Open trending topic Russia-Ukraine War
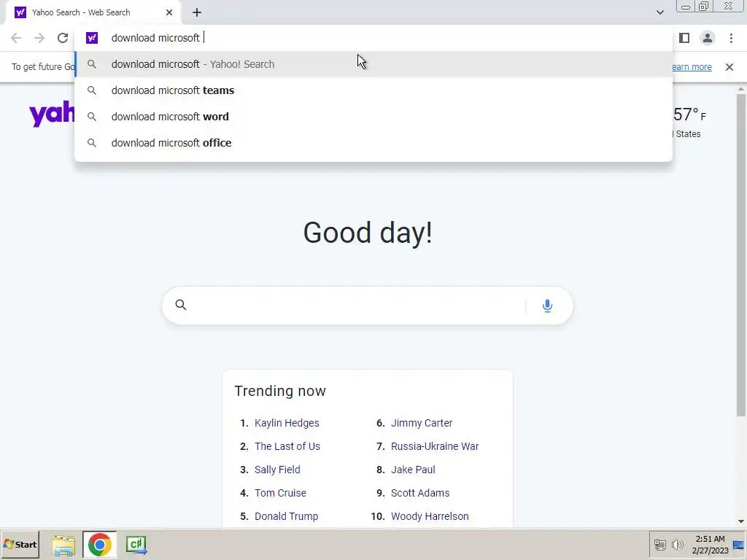The width and height of the screenshot is (747, 560). (435, 446)
